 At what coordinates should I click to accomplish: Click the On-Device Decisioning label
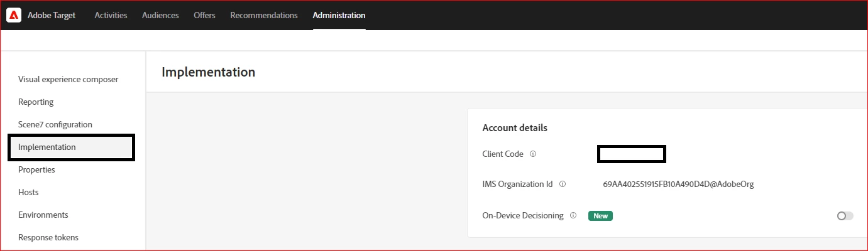coord(523,215)
